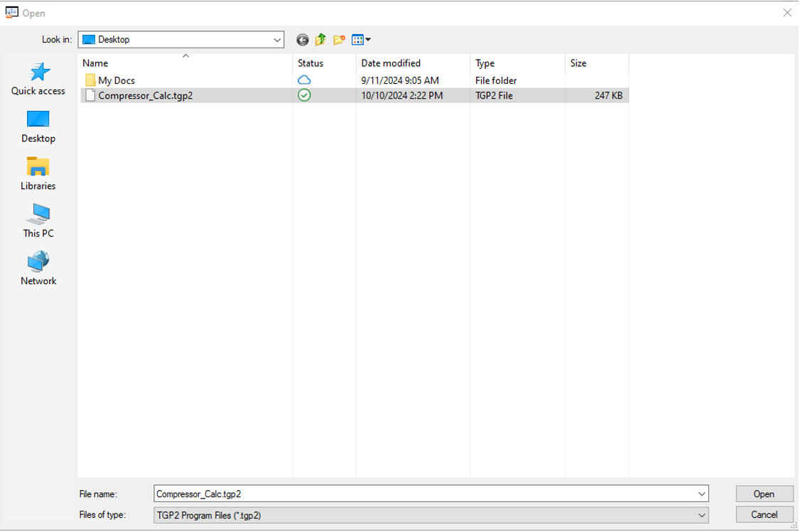Click the Back navigation arrow icon
The width and height of the screenshot is (800, 532).
pyautogui.click(x=303, y=40)
